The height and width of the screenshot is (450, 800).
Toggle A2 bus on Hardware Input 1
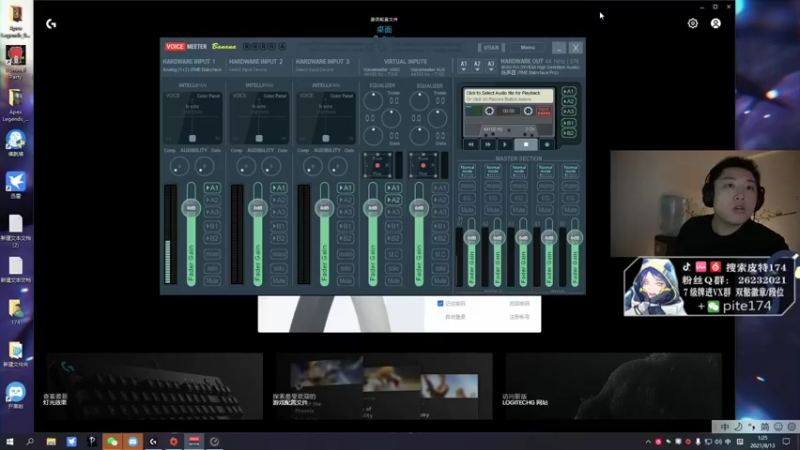[x=212, y=200]
